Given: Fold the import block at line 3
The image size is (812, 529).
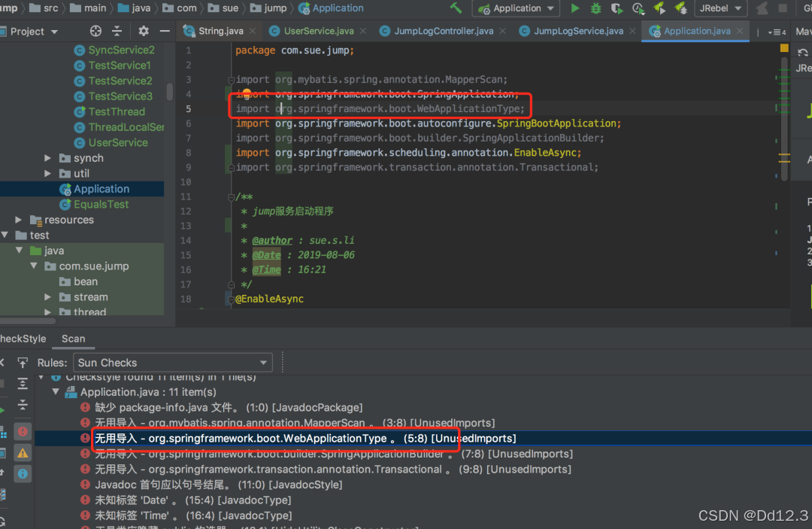Looking at the screenshot, I should pos(231,80).
